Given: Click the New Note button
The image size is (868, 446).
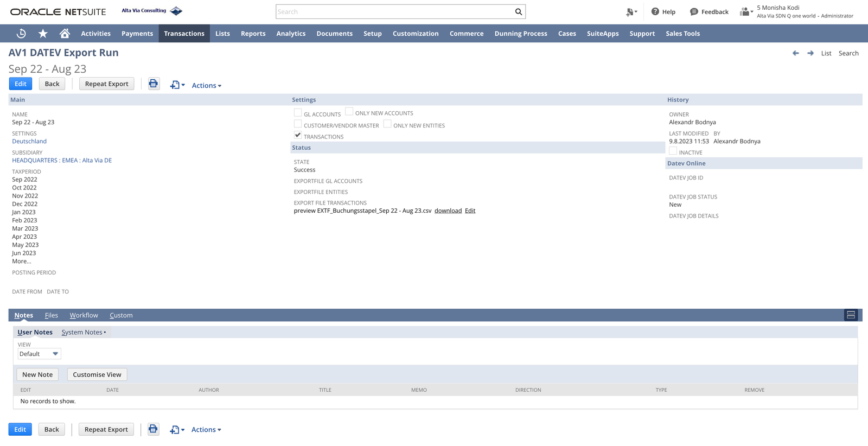Looking at the screenshot, I should pos(37,374).
